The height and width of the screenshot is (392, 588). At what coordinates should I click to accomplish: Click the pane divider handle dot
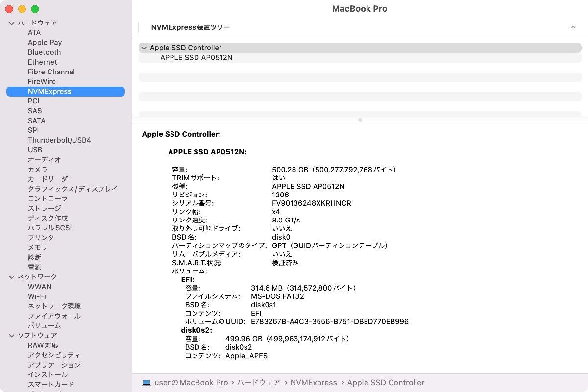pyautogui.click(x=360, y=120)
